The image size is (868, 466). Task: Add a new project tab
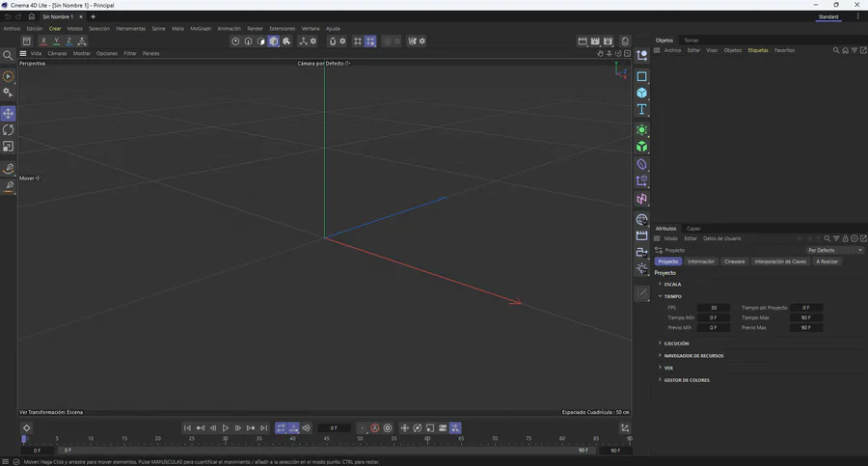(93, 17)
